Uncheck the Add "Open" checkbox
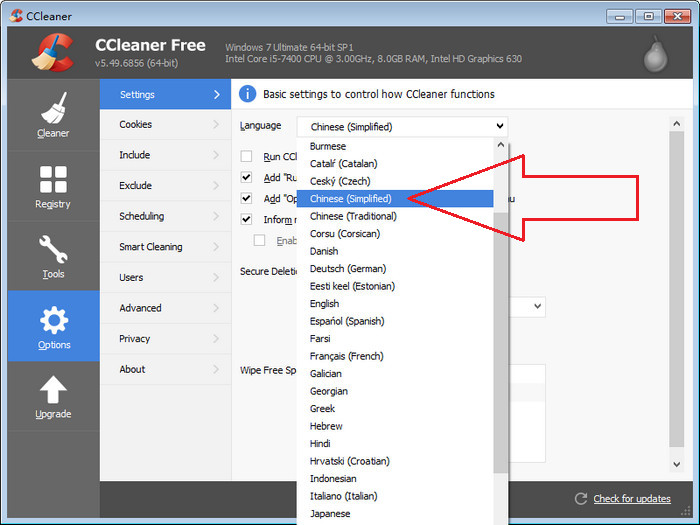 pyautogui.click(x=246, y=198)
